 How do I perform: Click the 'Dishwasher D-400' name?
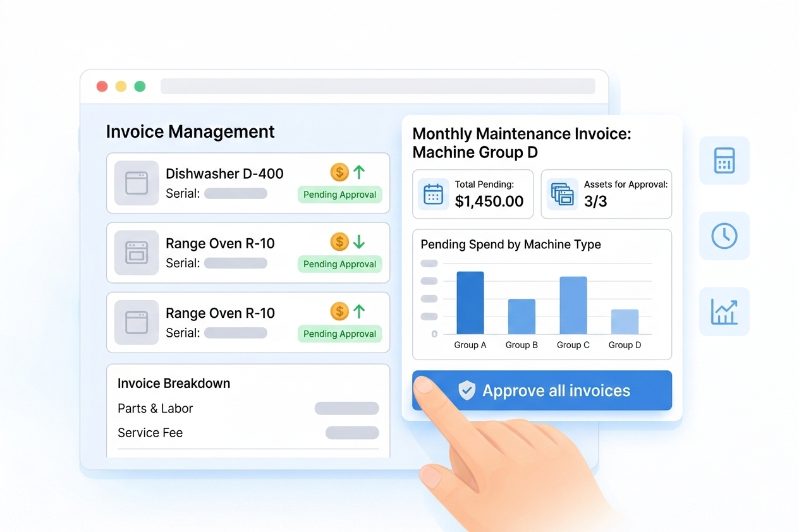click(x=224, y=174)
